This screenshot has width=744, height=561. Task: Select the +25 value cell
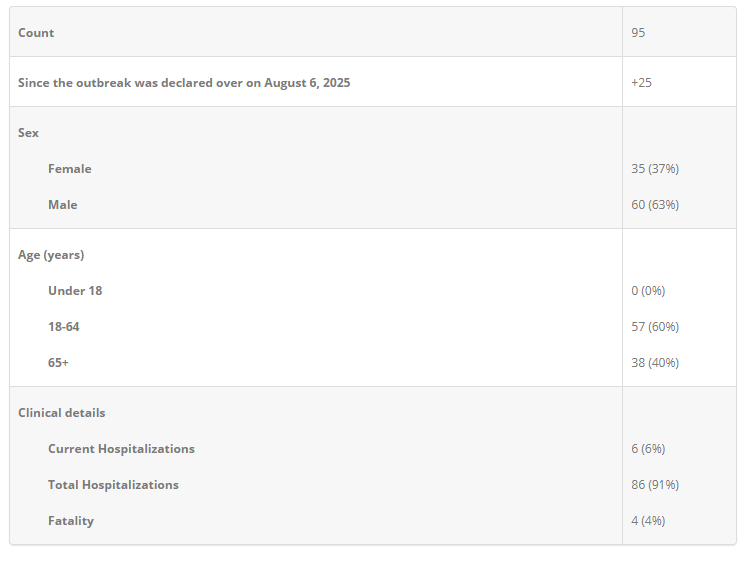641,83
